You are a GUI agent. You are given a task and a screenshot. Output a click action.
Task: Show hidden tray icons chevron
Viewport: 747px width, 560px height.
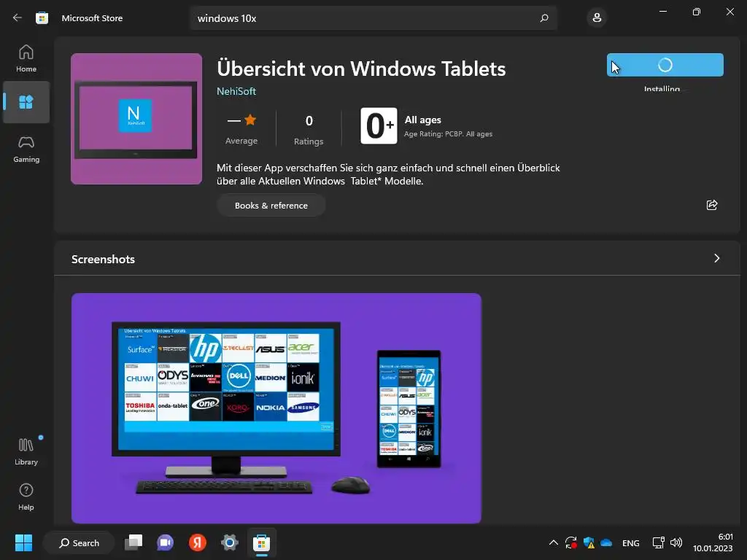pos(553,542)
